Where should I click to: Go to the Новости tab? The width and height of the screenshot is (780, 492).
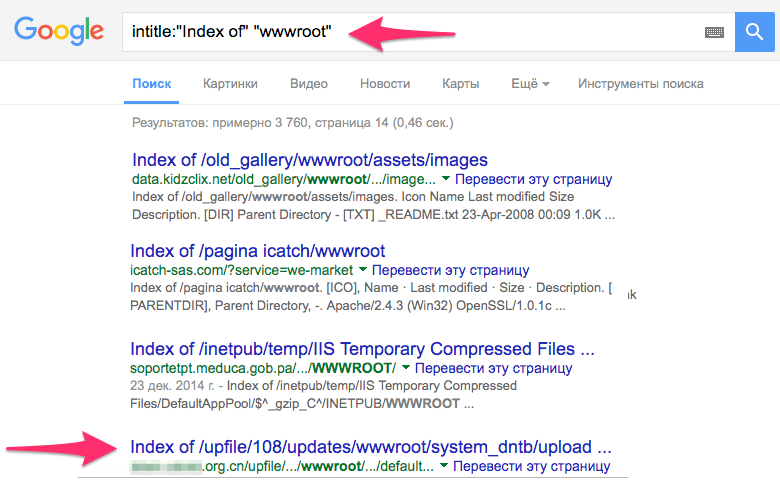point(385,84)
